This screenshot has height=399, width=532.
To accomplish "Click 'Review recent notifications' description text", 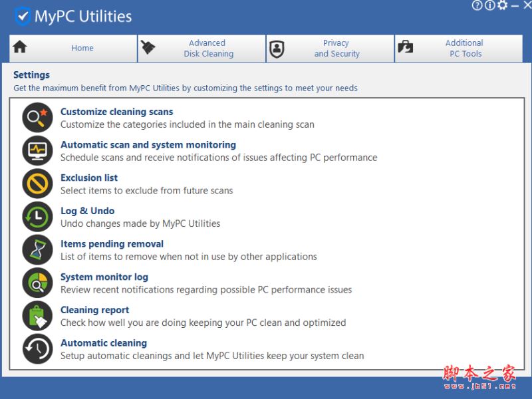I will (x=206, y=290).
